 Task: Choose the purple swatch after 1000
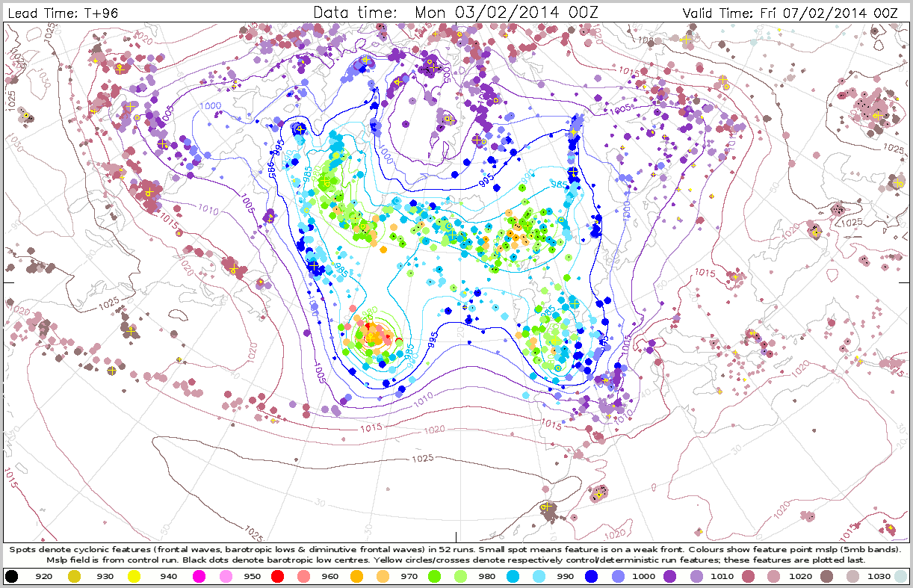[x=671, y=576]
